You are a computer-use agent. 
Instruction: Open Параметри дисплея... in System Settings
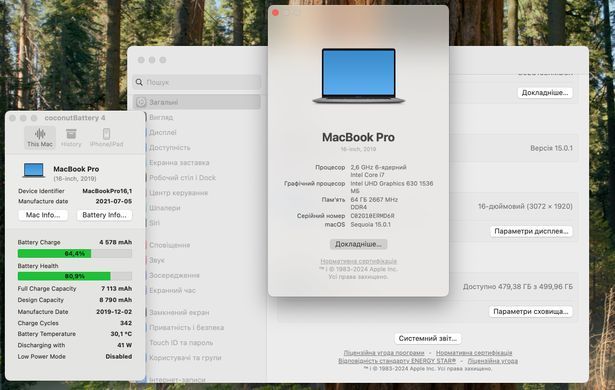(x=531, y=231)
